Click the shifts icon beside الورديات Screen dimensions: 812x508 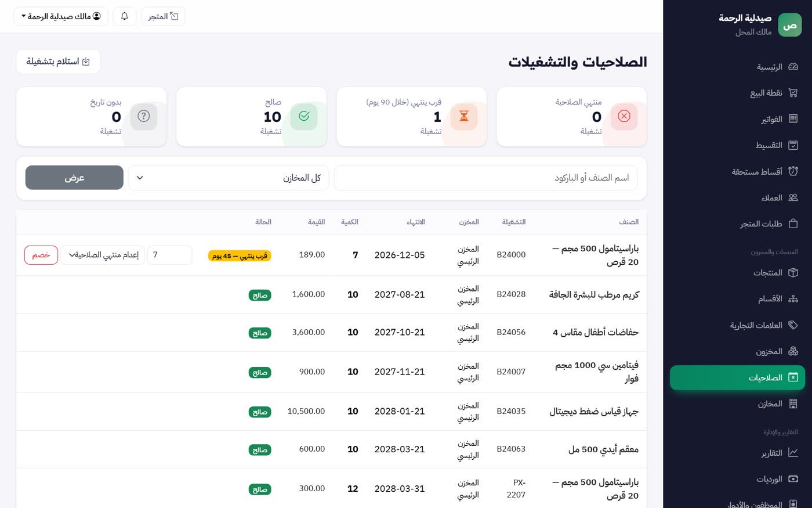pos(793,479)
